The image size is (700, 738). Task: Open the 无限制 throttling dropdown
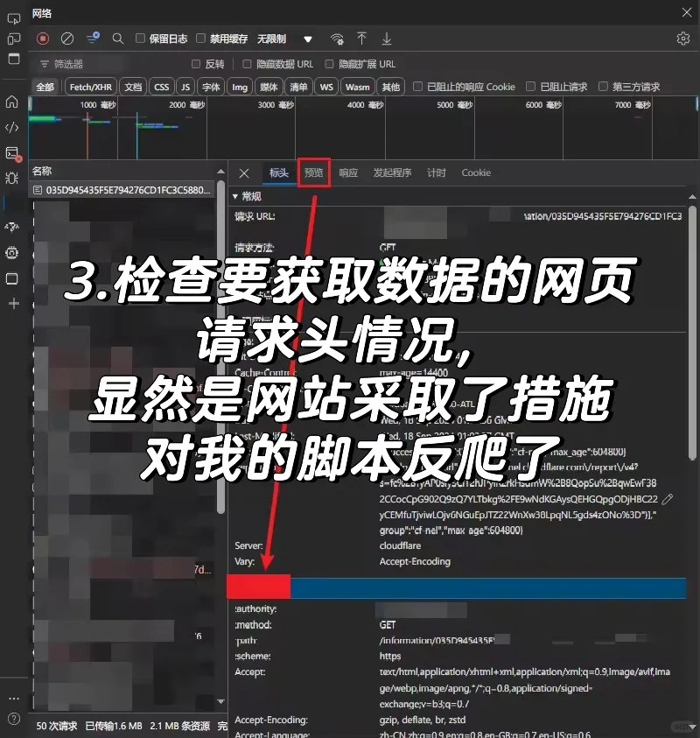[x=273, y=39]
